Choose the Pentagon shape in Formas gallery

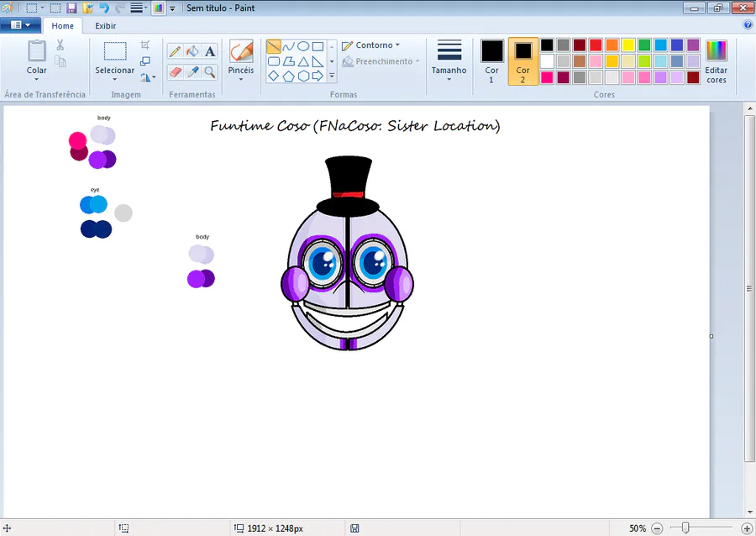pyautogui.click(x=288, y=76)
